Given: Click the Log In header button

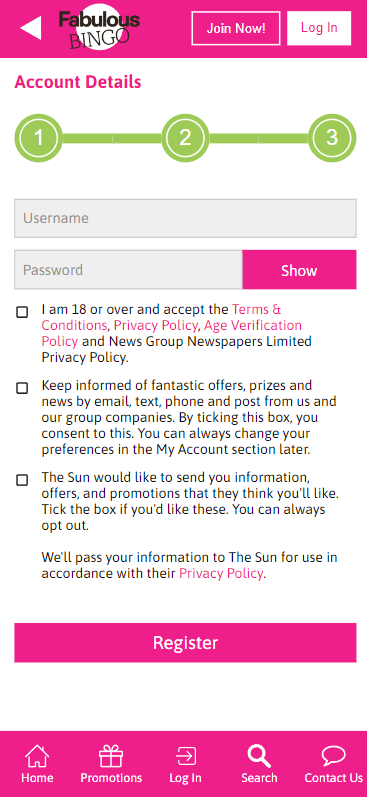Looking at the screenshot, I should click(x=319, y=28).
